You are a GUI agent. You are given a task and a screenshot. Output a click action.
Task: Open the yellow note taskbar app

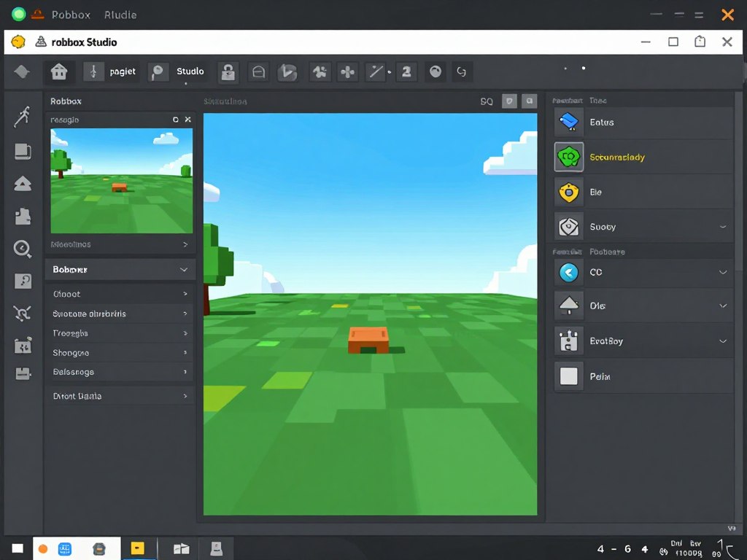point(138,548)
